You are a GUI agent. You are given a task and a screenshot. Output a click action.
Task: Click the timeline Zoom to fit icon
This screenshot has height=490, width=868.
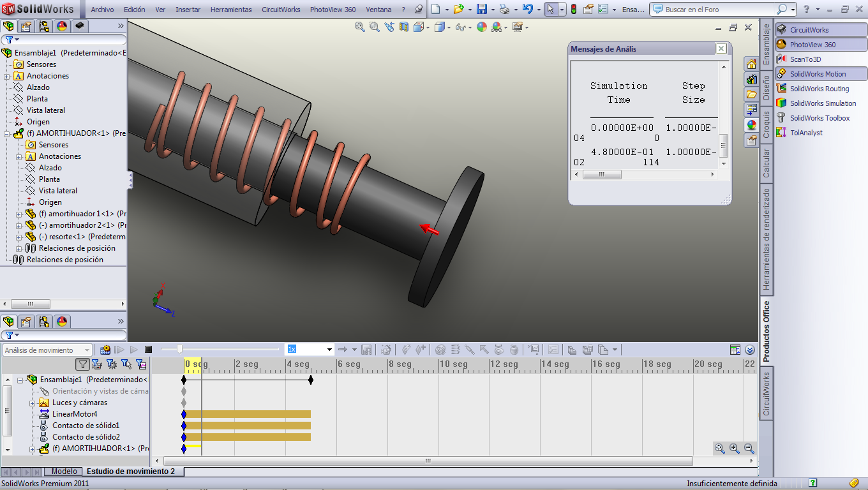[x=720, y=449]
